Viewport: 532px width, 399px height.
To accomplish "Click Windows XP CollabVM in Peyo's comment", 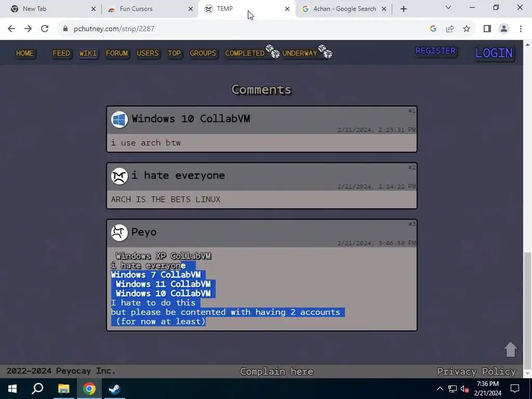I will coord(163,256).
